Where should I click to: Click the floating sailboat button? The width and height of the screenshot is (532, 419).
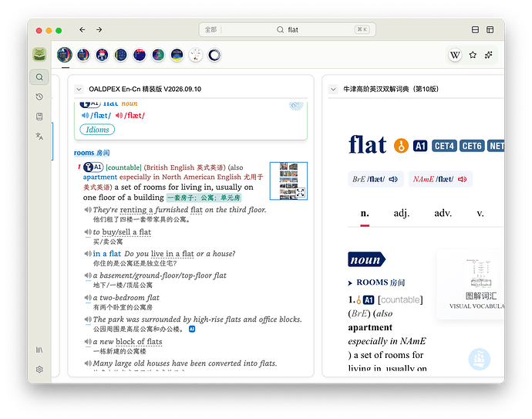tap(479, 360)
